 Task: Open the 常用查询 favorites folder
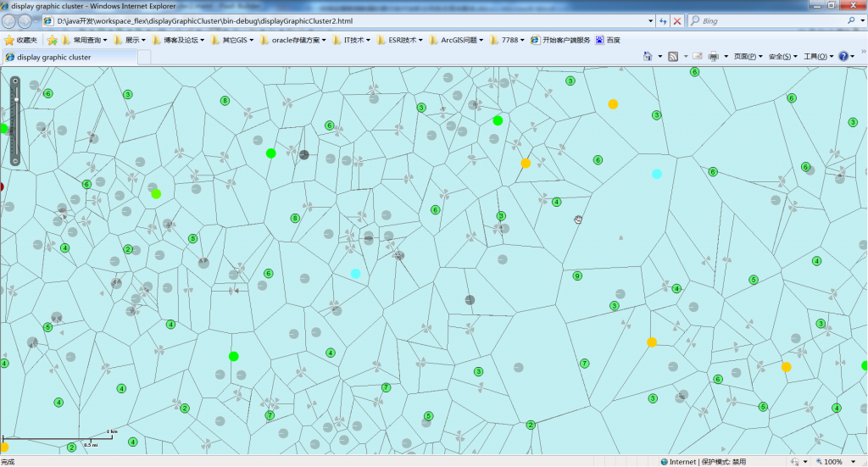(85, 40)
